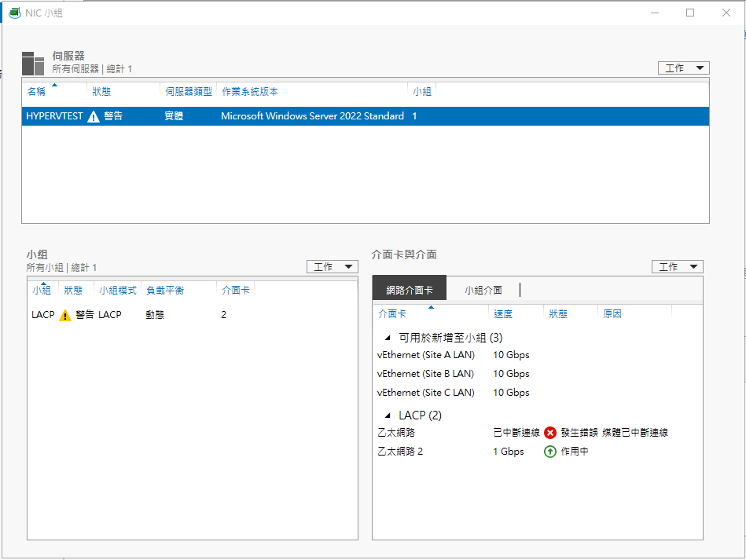Sort servers by 狀態 column header
746x560 pixels.
coord(101,91)
